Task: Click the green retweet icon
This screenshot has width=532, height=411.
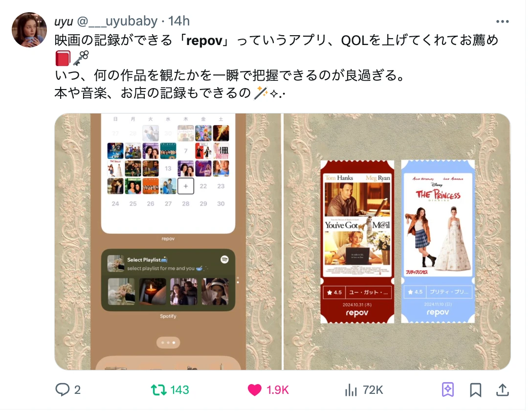Action: [159, 390]
